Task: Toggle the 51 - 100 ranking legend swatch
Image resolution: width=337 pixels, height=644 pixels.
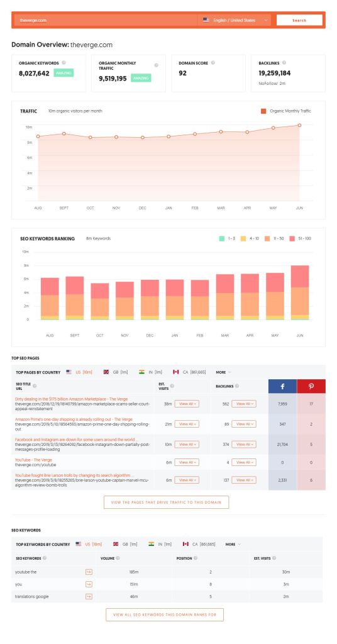Action: point(292,238)
